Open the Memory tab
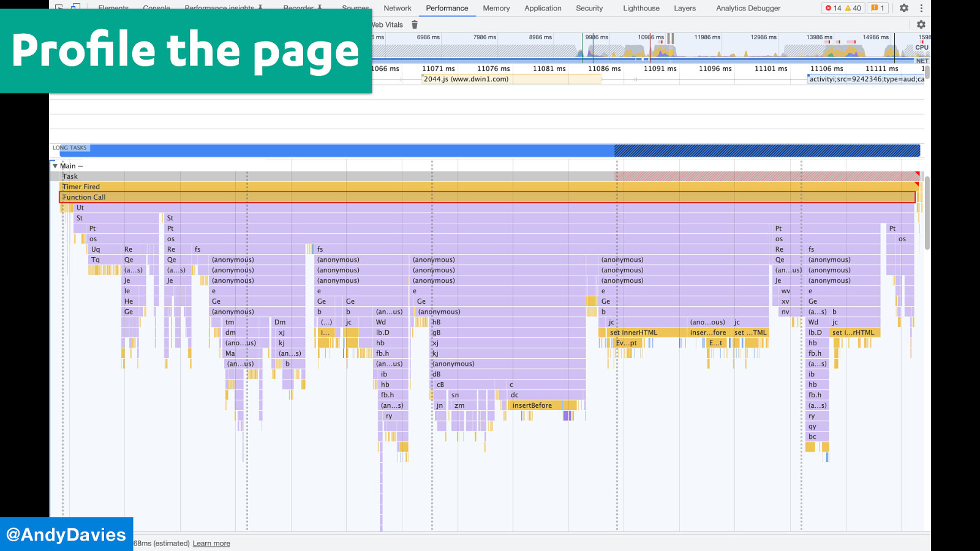Screen dimensions: 980x551 496,8
